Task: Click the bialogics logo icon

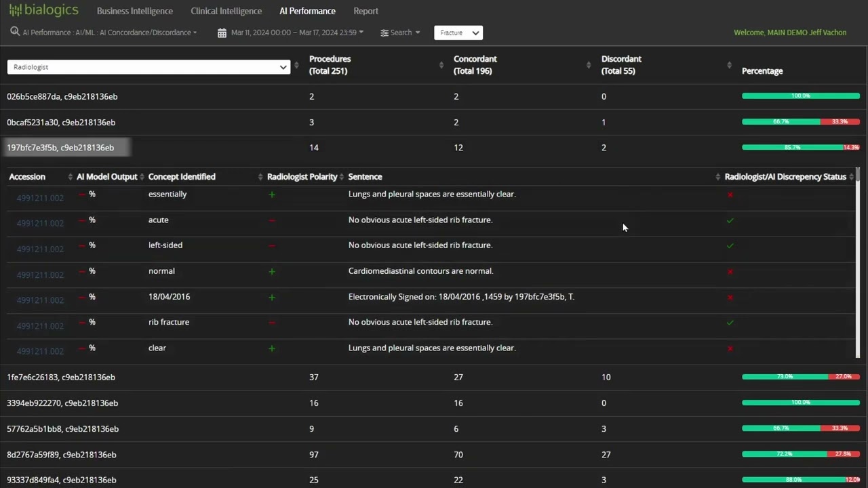Action: point(15,11)
